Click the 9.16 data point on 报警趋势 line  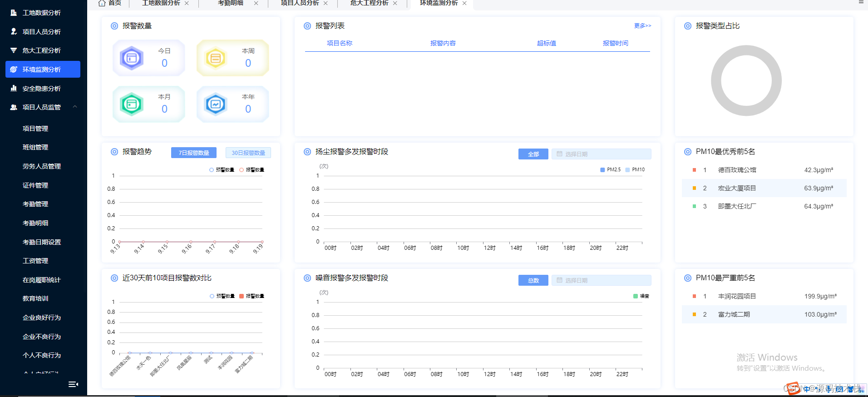coord(191,242)
